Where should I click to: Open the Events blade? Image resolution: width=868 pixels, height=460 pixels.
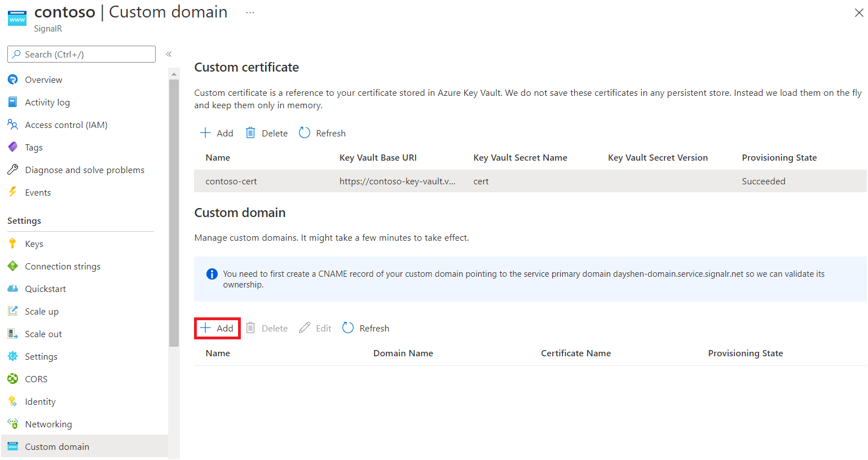point(37,192)
